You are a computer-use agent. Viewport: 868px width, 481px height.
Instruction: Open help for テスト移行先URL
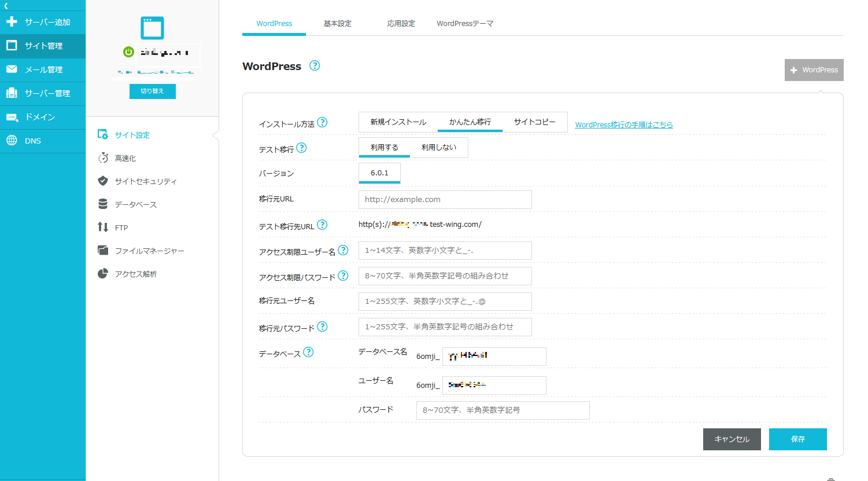click(x=322, y=225)
